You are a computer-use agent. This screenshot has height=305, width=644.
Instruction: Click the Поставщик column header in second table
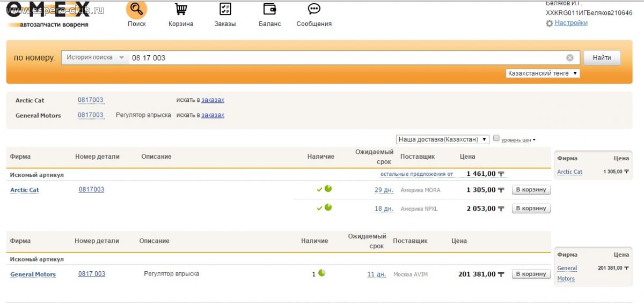tap(410, 241)
